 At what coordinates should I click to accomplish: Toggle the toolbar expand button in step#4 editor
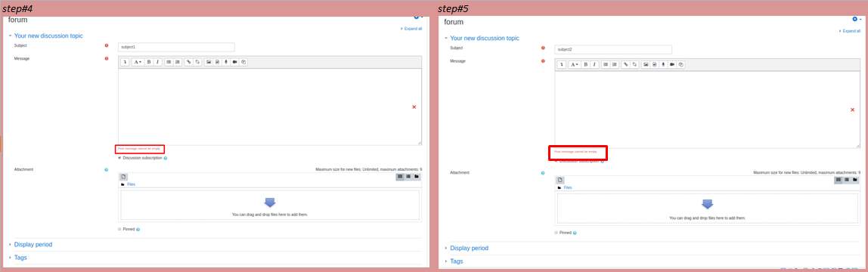pos(125,63)
